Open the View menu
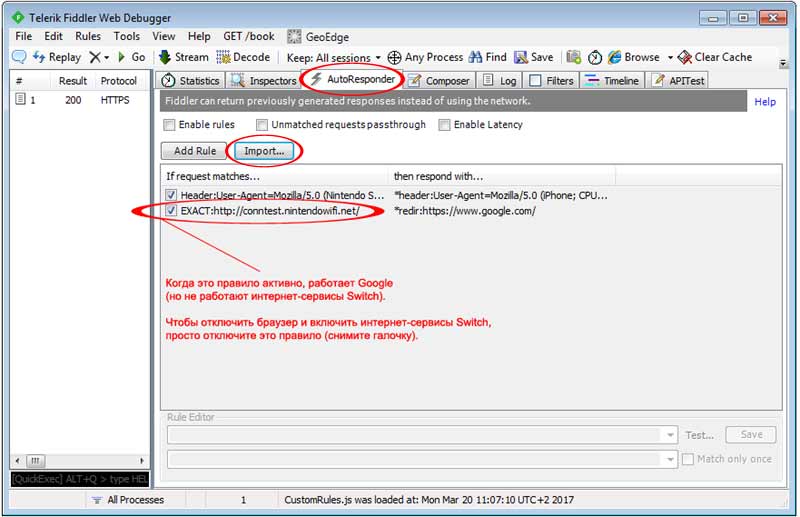The image size is (800, 517). pos(163,36)
